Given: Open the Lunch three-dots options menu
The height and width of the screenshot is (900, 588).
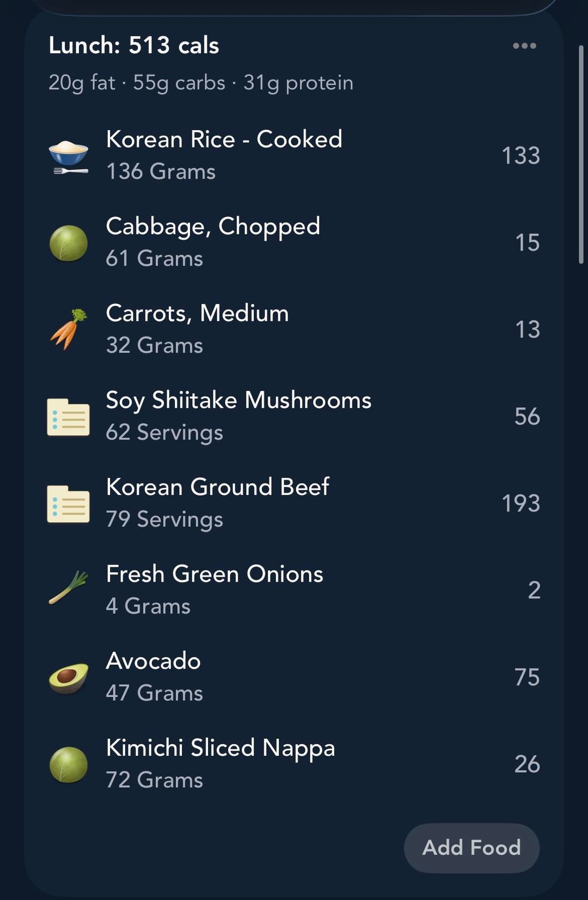Looking at the screenshot, I should click(x=524, y=46).
